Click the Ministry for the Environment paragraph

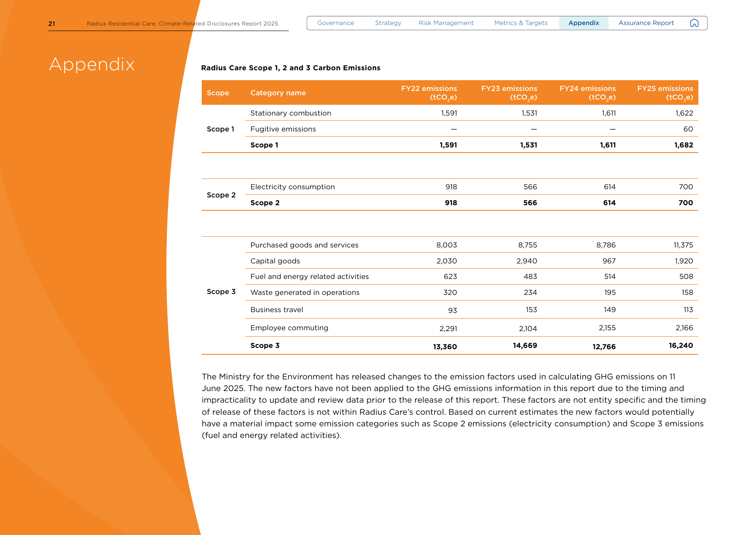point(453,406)
